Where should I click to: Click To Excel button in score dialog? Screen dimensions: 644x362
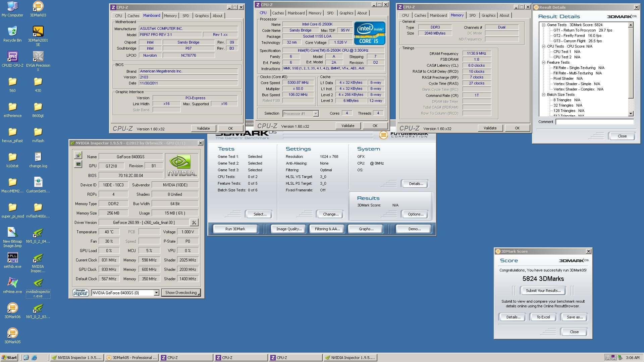pos(543,317)
